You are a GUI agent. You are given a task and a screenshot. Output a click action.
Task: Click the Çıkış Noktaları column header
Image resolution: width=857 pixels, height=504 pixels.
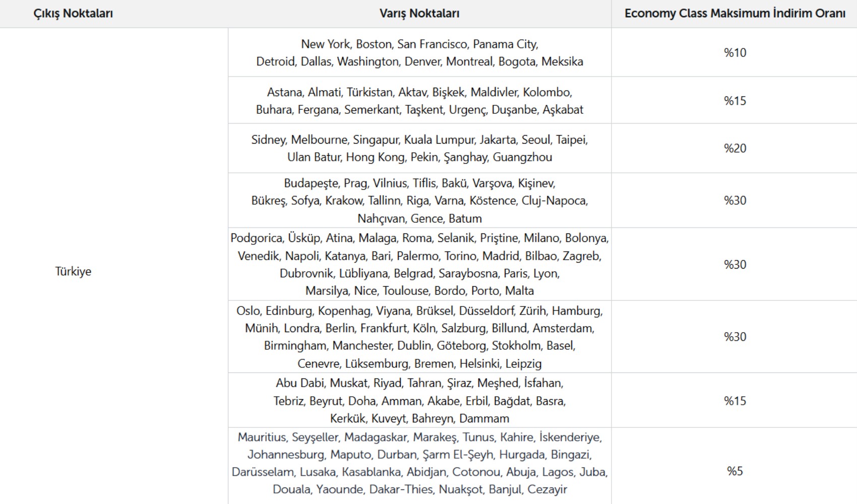tap(73, 14)
